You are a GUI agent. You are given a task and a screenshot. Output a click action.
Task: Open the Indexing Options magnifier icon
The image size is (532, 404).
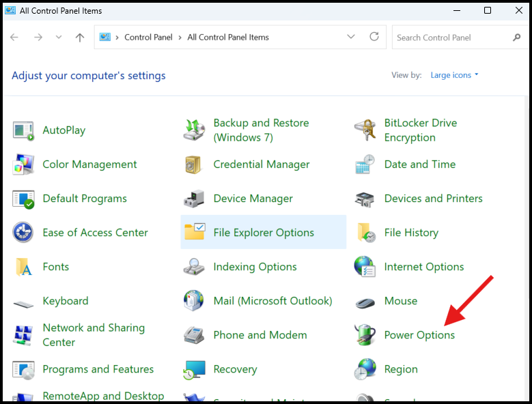[x=194, y=266]
